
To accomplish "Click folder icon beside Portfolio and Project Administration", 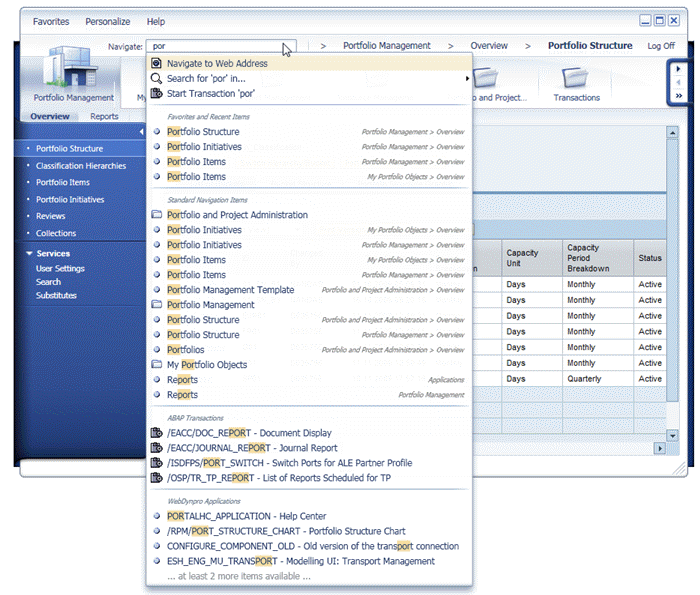I will [156, 215].
